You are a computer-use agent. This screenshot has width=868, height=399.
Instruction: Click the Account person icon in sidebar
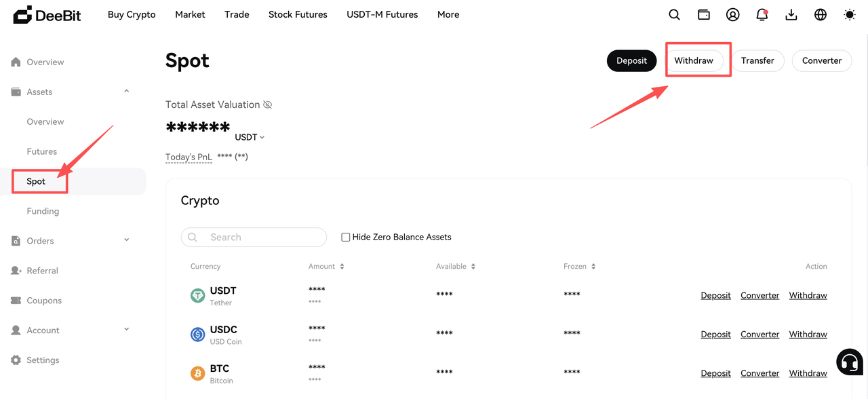[16, 330]
